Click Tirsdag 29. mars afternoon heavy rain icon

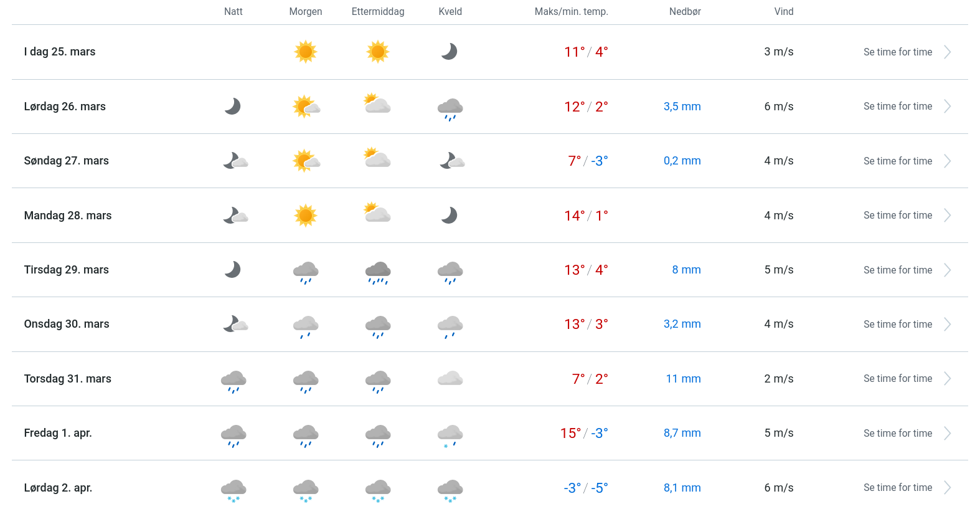point(378,272)
